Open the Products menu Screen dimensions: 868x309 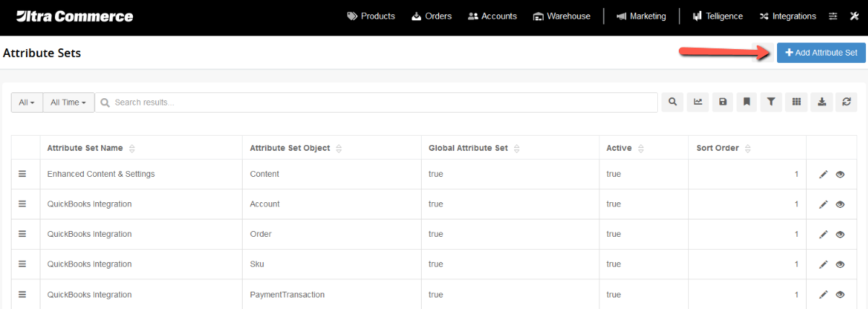371,16
